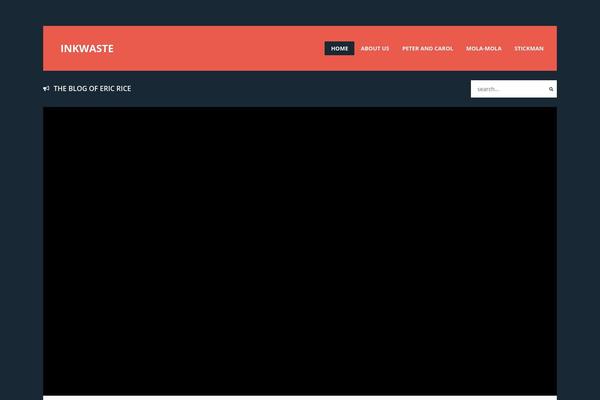Open the HOME menu item
This screenshot has width=600, height=400.
pyautogui.click(x=339, y=49)
